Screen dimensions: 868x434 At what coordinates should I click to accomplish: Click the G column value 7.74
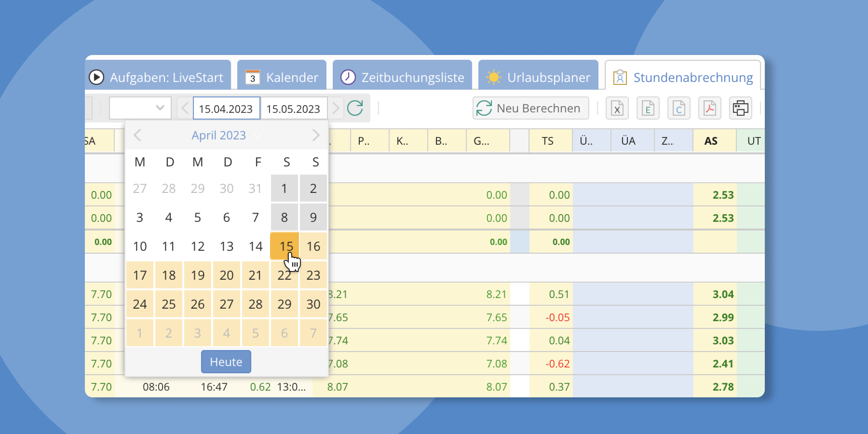496,340
